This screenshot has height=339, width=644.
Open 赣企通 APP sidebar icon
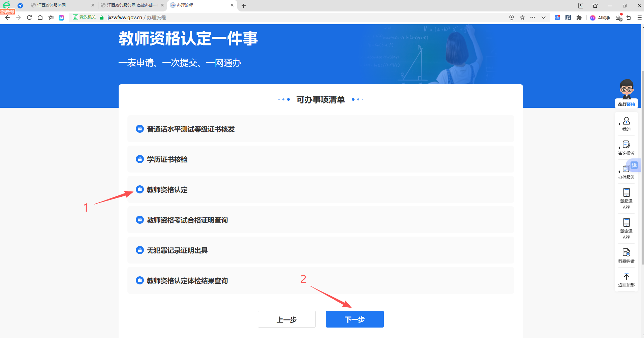click(626, 228)
